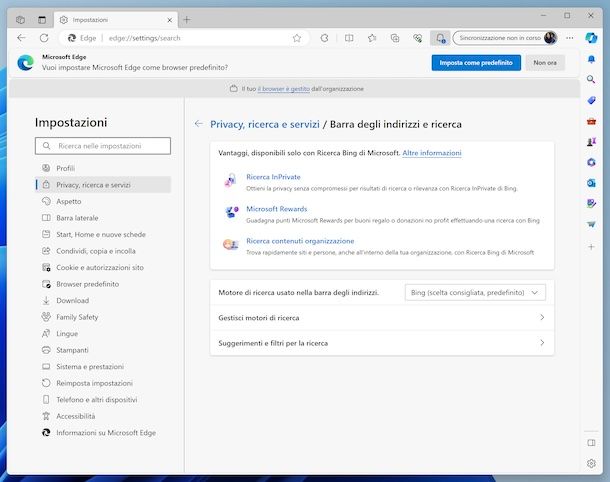Click back arrow beside Privacy heading
Screen dimensions: 610x482
pyautogui.click(x=199, y=124)
